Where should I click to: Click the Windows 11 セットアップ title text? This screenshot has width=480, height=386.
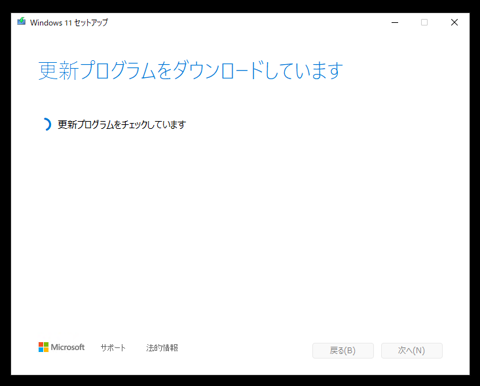tap(69, 22)
